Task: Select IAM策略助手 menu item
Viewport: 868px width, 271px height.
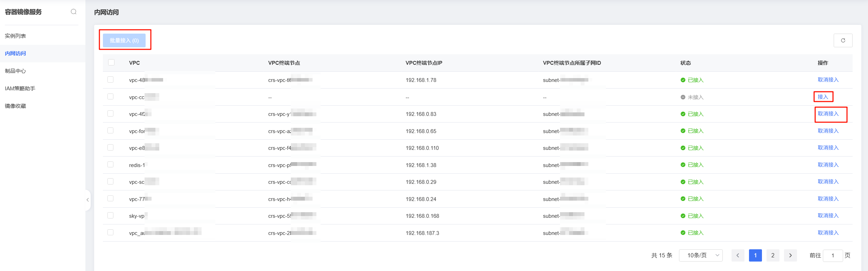Action: [x=20, y=89]
